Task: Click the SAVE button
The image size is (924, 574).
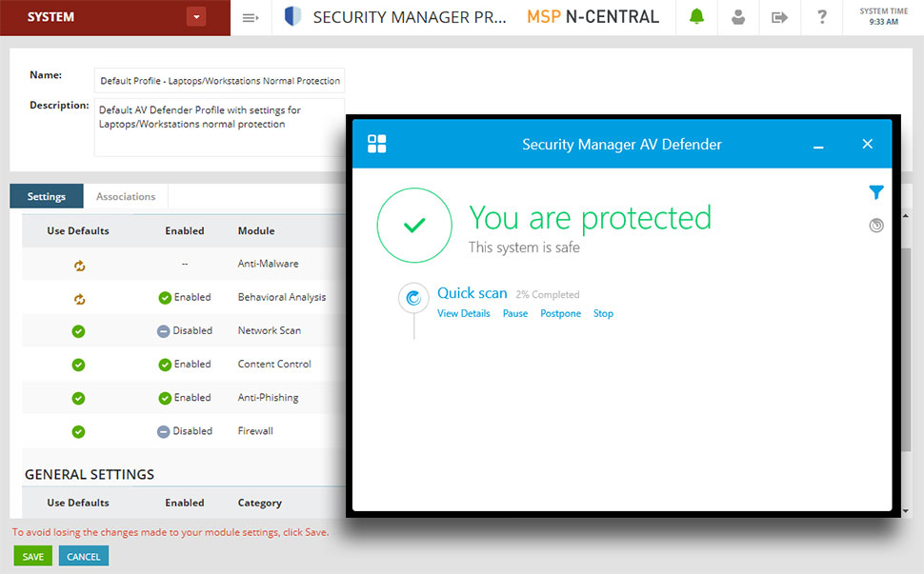Action: 33,556
